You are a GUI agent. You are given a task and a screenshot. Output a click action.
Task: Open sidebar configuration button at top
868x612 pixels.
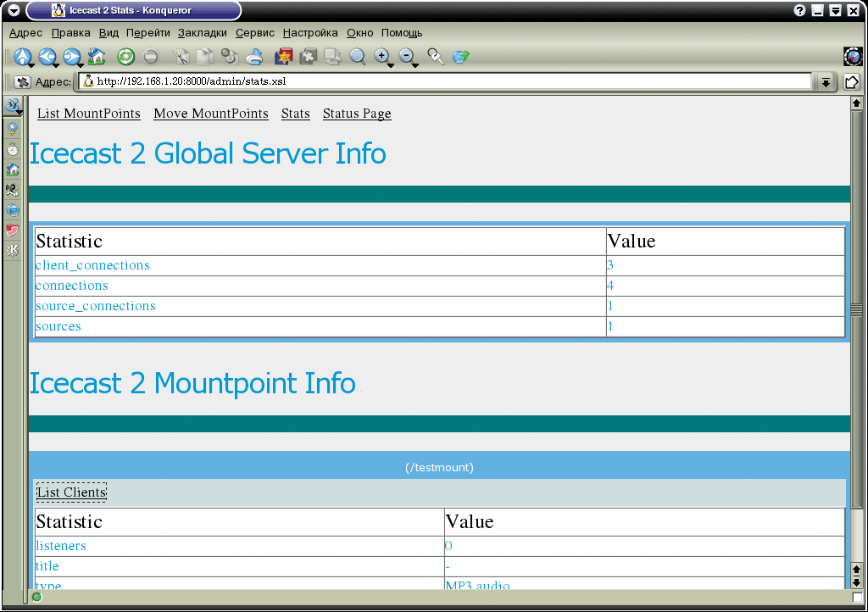coord(13,105)
